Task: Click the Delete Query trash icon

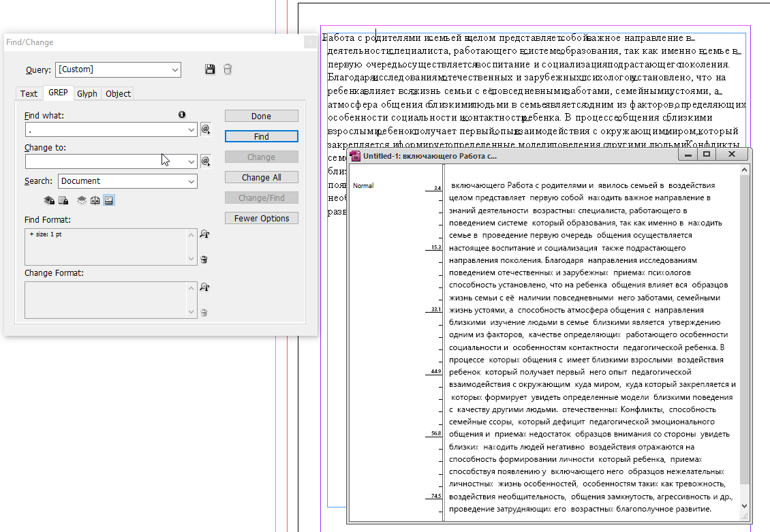Action: (x=228, y=69)
